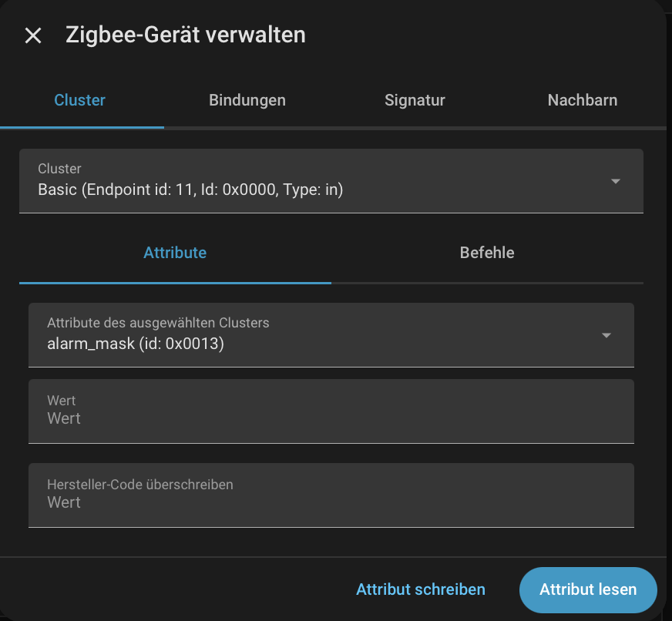The width and height of the screenshot is (672, 621).
Task: Select the Attribute sub-tab
Action: pos(175,253)
